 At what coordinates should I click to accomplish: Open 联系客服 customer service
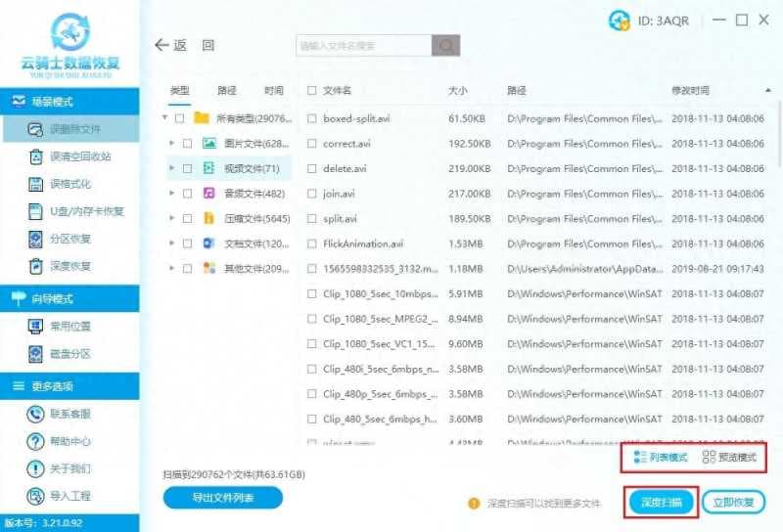(x=35, y=414)
